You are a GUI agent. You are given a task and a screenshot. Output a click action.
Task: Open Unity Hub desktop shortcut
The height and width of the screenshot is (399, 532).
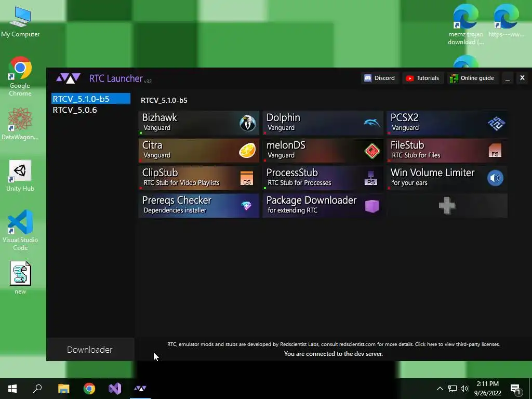click(x=20, y=176)
